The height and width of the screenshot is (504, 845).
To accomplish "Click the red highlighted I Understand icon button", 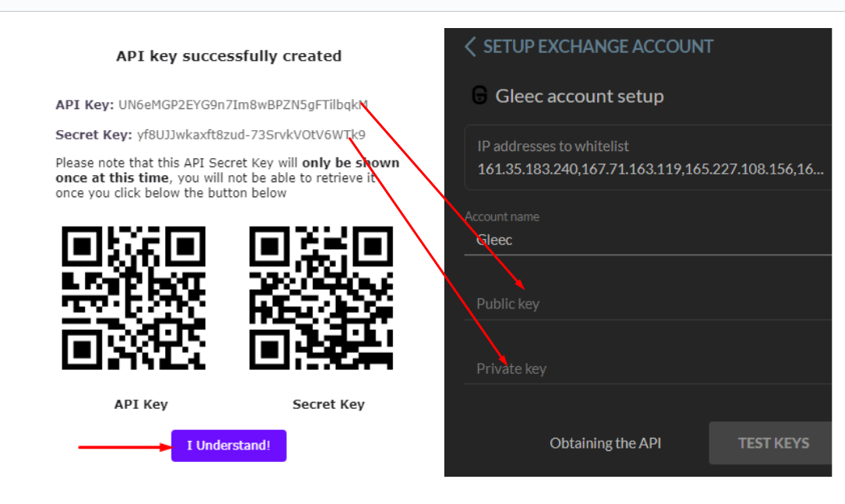I will 228,446.
